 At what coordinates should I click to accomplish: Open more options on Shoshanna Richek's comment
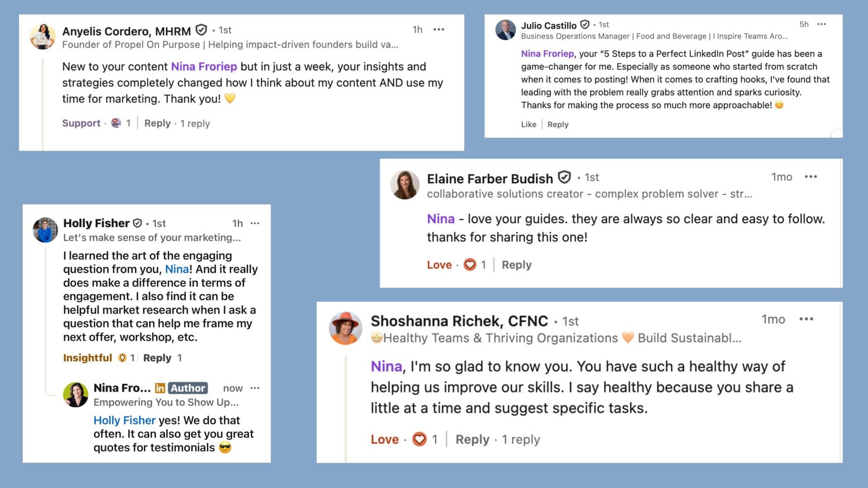[806, 319]
